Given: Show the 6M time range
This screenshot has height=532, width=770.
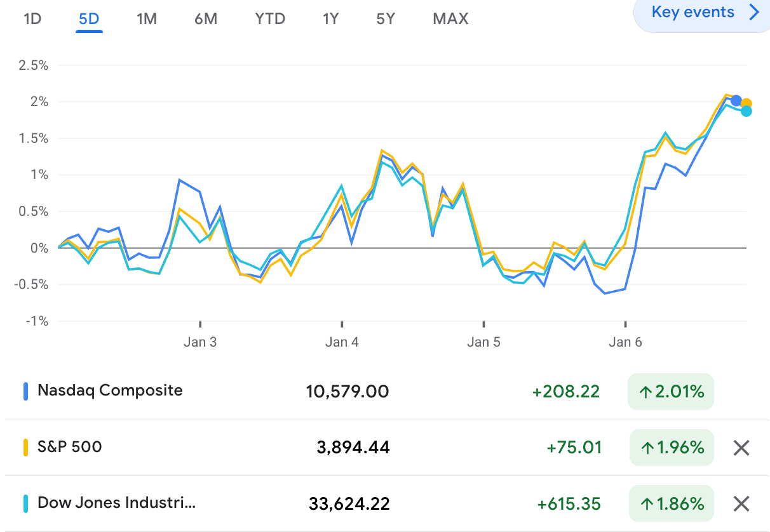Looking at the screenshot, I should coord(206,19).
